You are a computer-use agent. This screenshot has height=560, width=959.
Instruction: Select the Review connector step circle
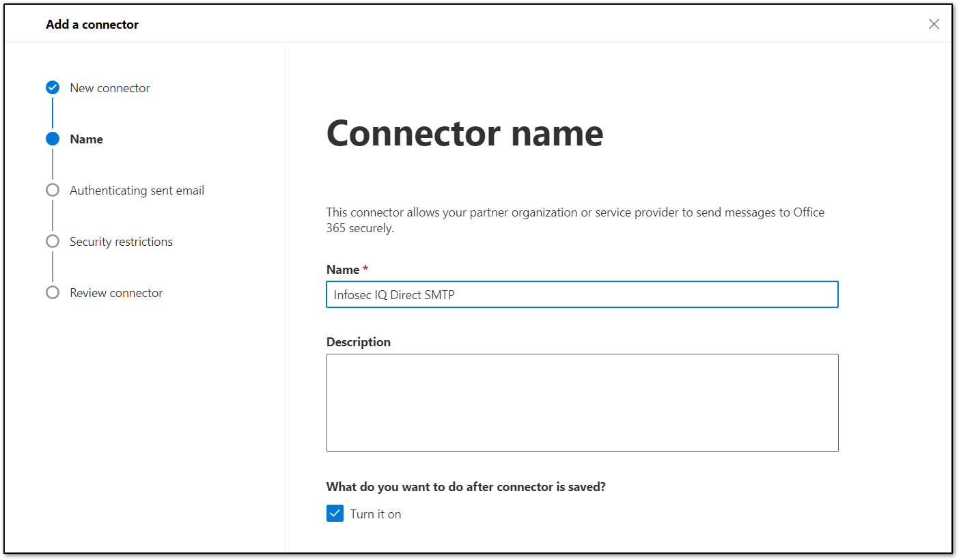pyautogui.click(x=53, y=292)
